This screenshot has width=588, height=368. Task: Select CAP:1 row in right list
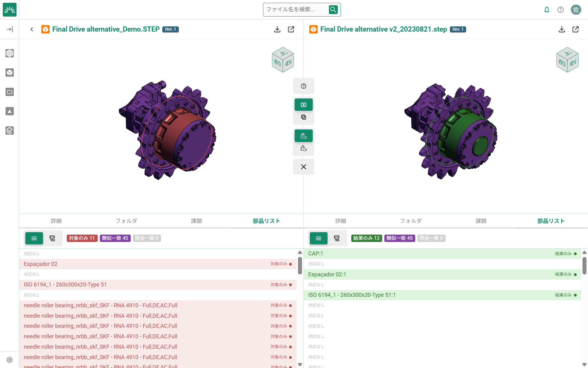[x=442, y=254]
